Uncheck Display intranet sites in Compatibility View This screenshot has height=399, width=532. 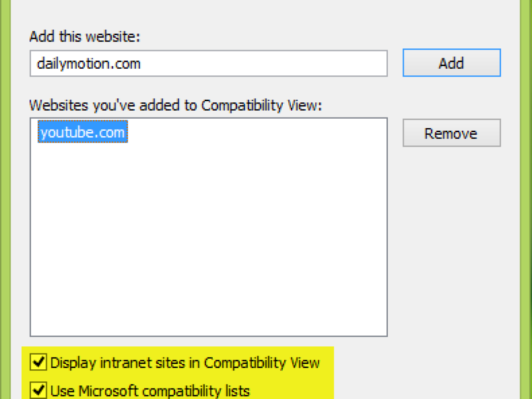(x=39, y=363)
